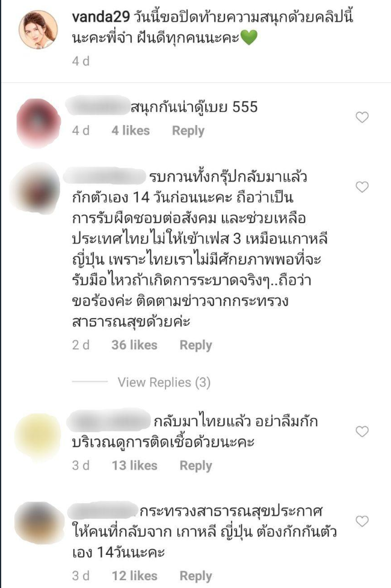This screenshot has height=588, width=391.
Task: Reply to the 36 likes comment
Action: click(195, 345)
